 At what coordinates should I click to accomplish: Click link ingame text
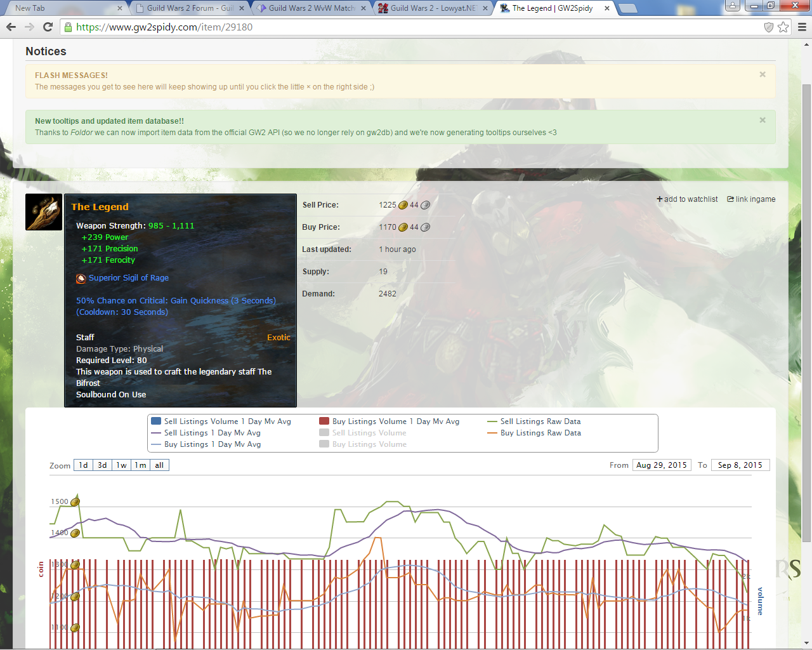(756, 199)
